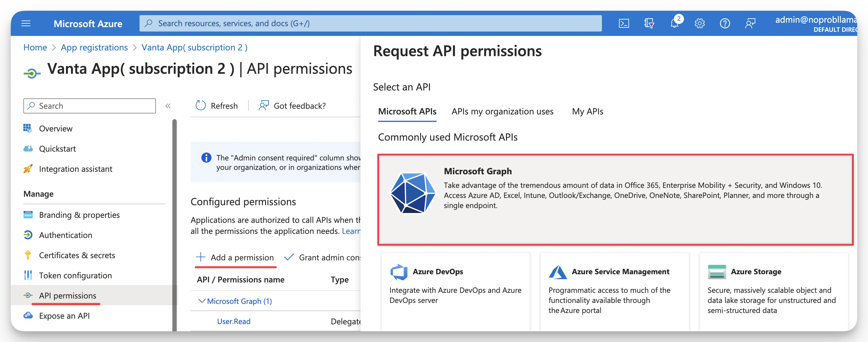Viewport: 868px width, 342px height.
Task: Select the Azure Service Management API card
Action: [615, 292]
